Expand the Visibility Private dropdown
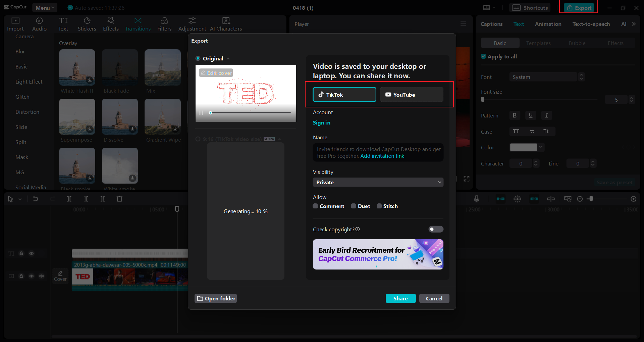 click(378, 182)
